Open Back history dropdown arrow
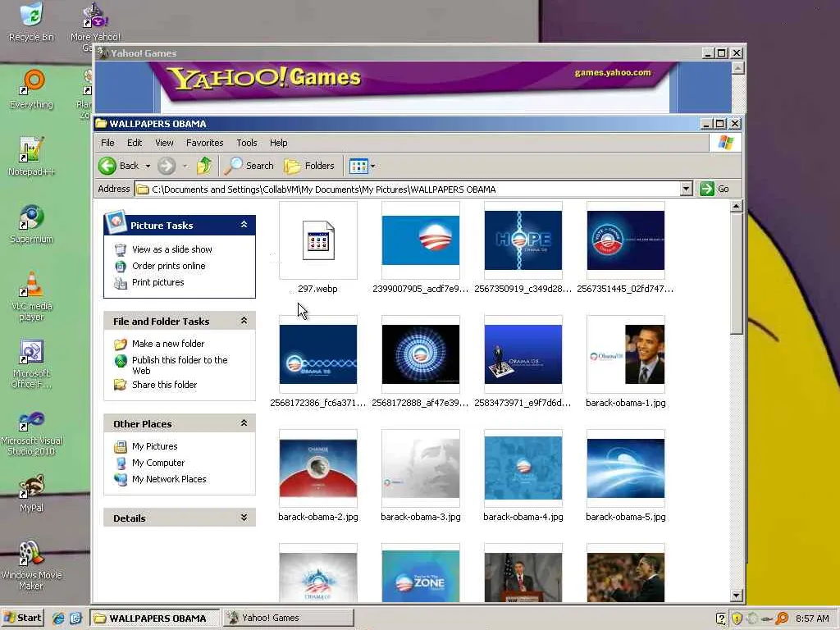The height and width of the screenshot is (630, 840). (x=148, y=166)
